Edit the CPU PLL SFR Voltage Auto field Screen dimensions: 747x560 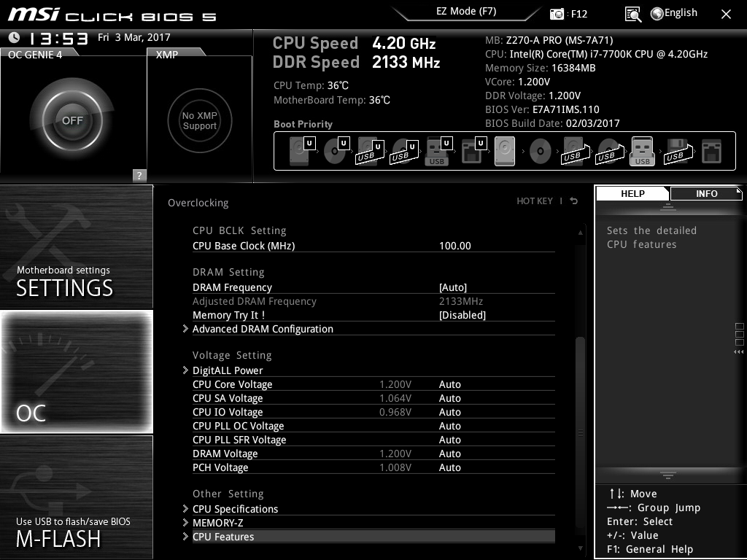click(449, 440)
